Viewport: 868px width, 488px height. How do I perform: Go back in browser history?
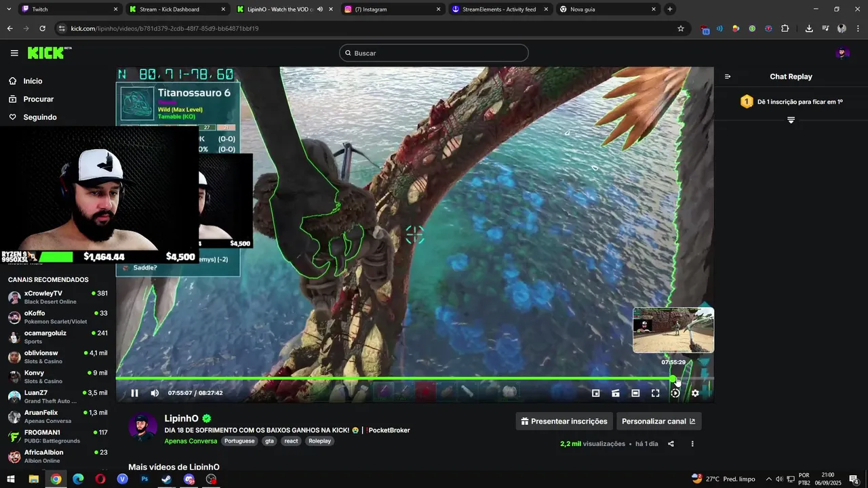pos(9,28)
